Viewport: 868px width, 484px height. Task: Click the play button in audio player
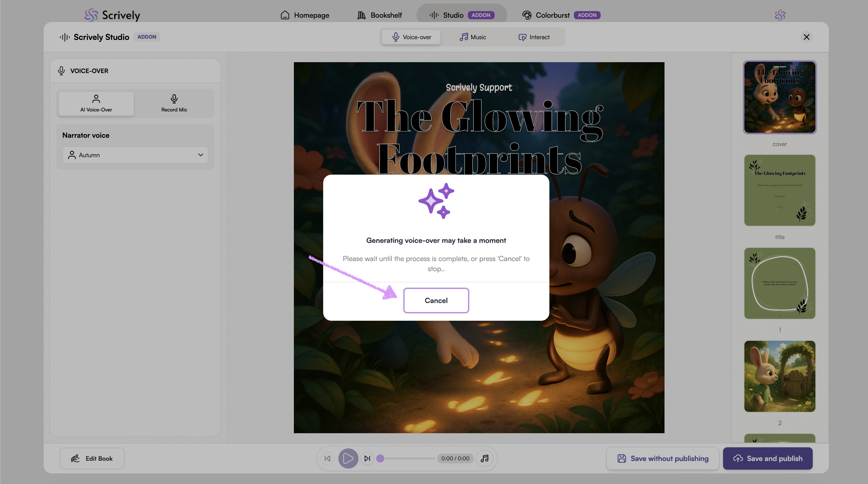point(348,458)
